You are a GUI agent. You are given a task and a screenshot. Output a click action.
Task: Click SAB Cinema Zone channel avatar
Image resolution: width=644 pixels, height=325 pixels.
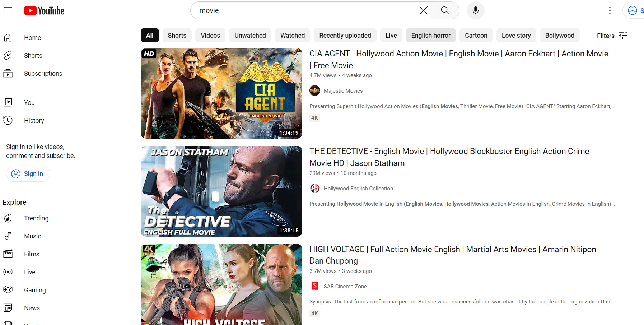[x=315, y=286]
